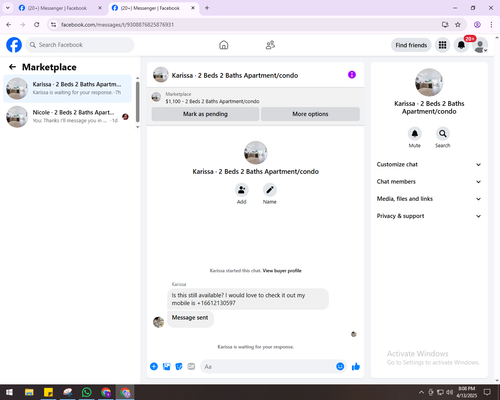The image size is (500, 400).
Task: Search in conversation magnifier icon
Action: [443, 134]
